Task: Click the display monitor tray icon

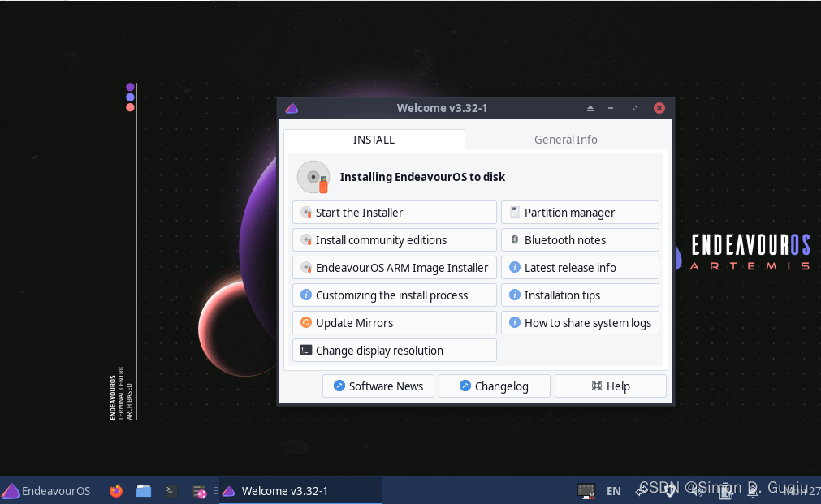Action: tap(586, 491)
